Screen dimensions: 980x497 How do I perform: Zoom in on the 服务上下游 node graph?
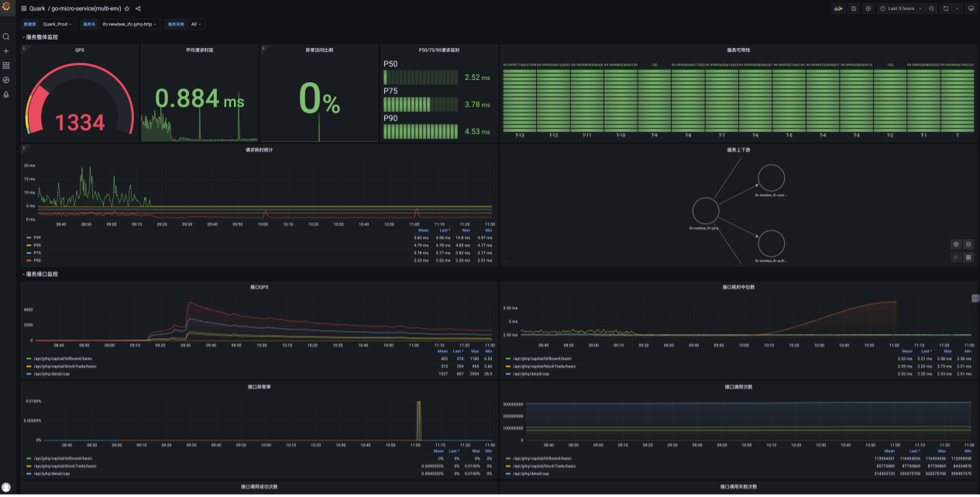pos(956,243)
